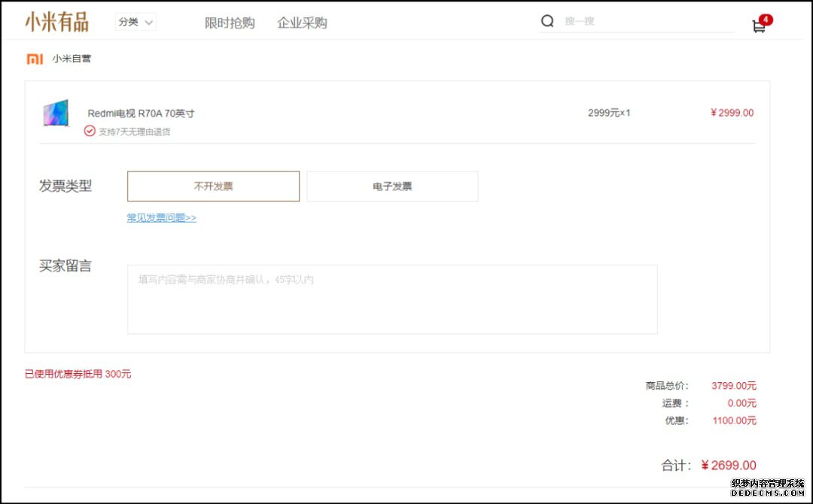
Task: Click the search magnifier icon
Action: (547, 21)
